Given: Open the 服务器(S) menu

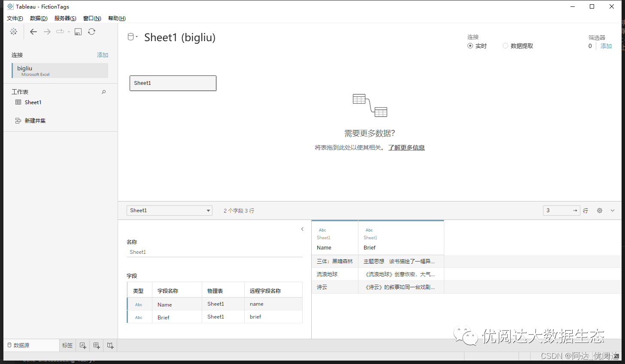Looking at the screenshot, I should pyautogui.click(x=65, y=18).
